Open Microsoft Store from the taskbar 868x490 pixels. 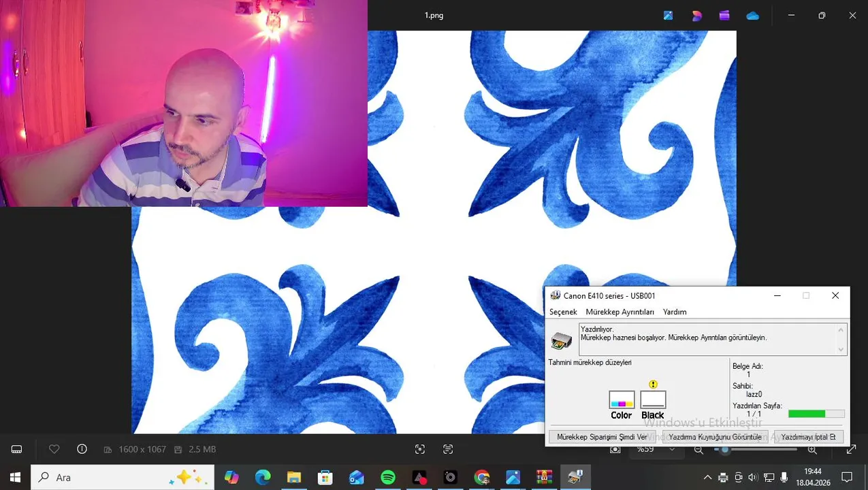[x=325, y=477]
